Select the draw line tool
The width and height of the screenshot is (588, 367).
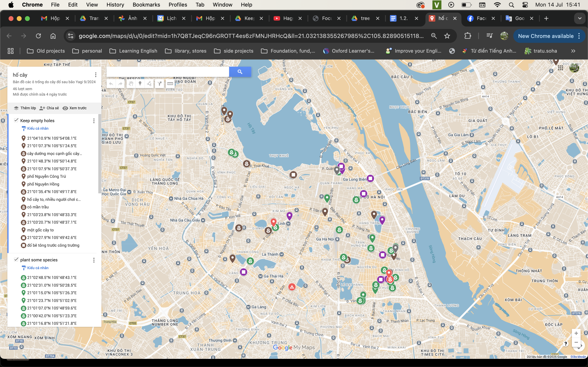(x=149, y=84)
